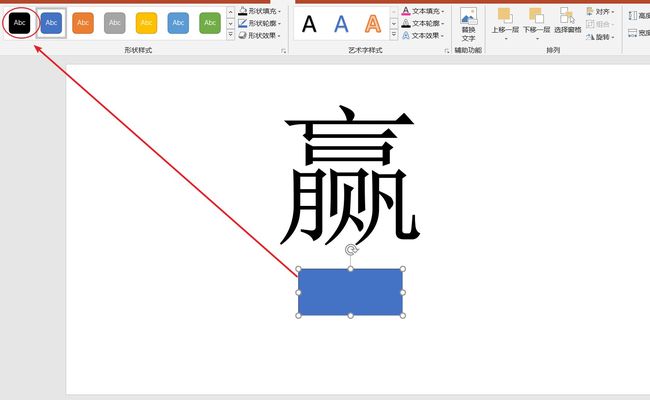Open 文本效果 text effects dropdown

click(423, 36)
